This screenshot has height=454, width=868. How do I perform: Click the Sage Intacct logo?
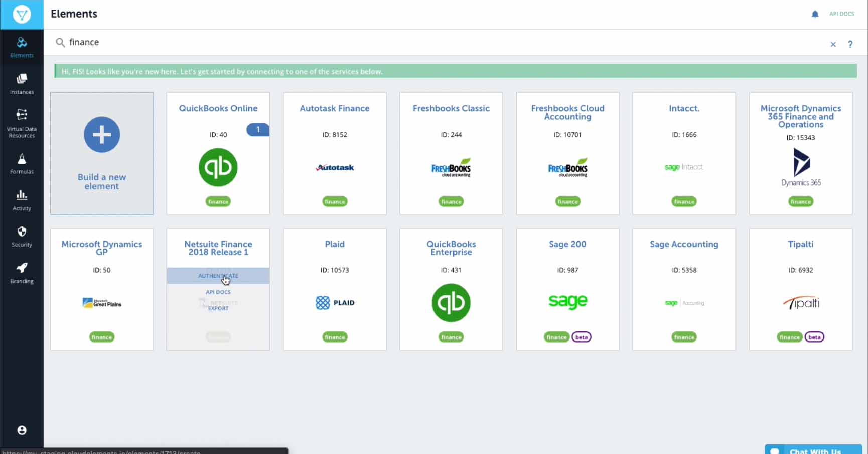tap(684, 167)
